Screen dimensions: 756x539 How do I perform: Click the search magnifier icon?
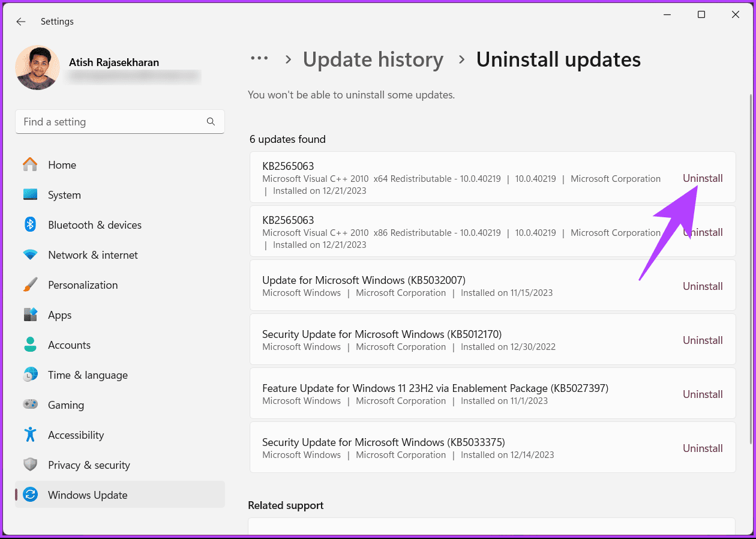click(211, 121)
